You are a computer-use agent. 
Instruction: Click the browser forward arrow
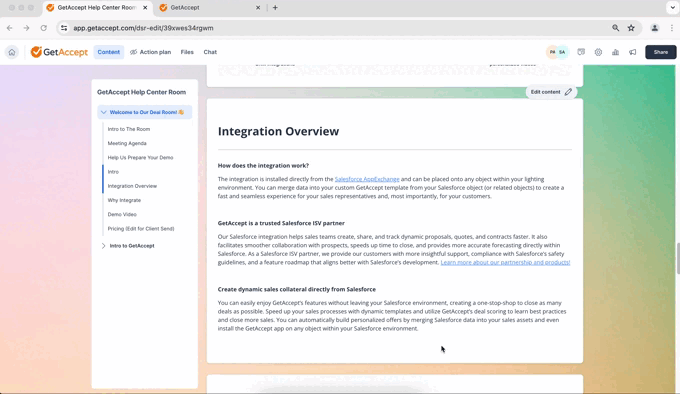click(x=26, y=28)
